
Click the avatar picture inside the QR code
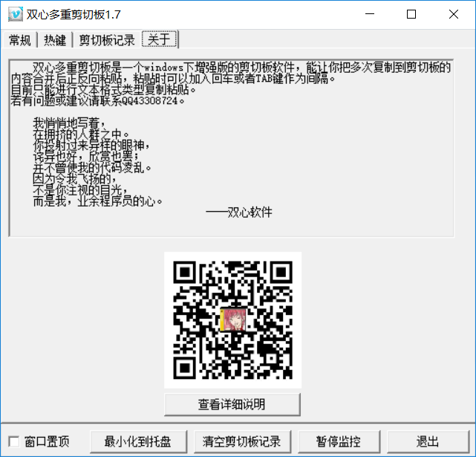pyautogui.click(x=233, y=320)
